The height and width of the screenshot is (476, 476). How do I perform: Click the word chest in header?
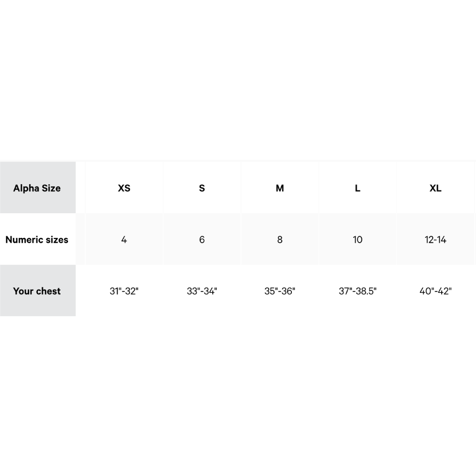[47, 291]
